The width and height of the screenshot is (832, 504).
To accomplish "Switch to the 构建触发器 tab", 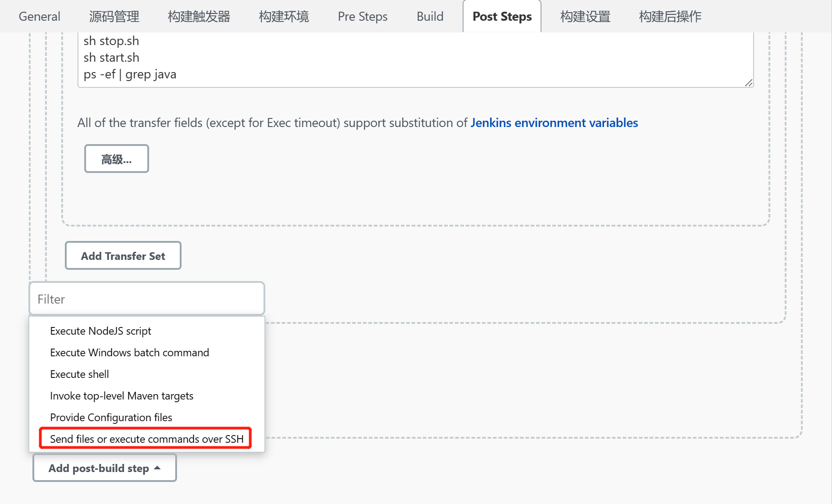I will tap(199, 16).
